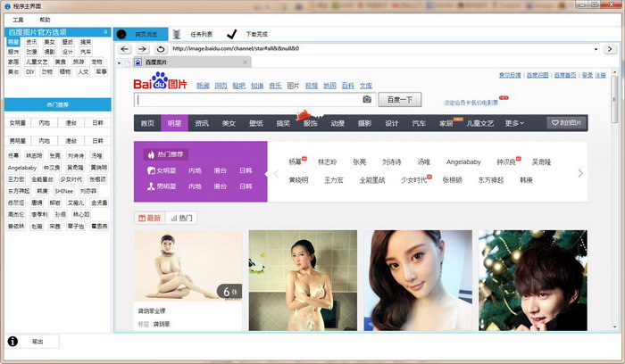Reload the page with the refresh icon
Screen dimensions: 625x364
tap(161, 49)
